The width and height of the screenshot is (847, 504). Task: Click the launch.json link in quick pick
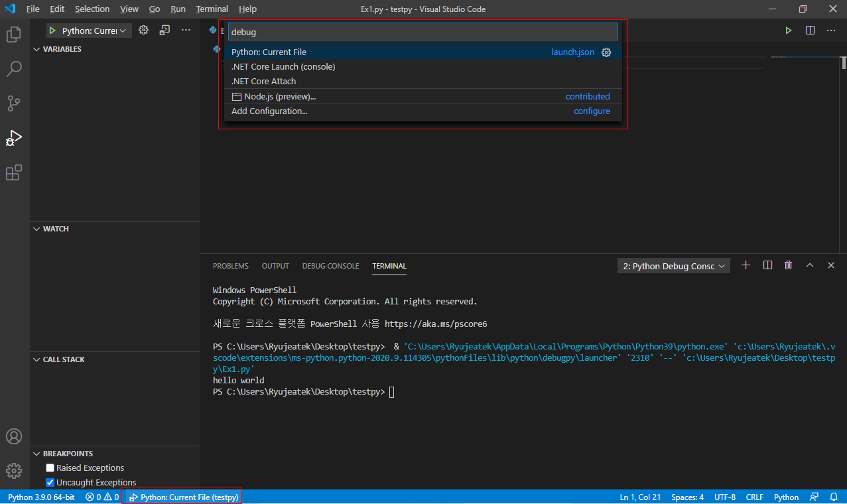[x=573, y=52]
